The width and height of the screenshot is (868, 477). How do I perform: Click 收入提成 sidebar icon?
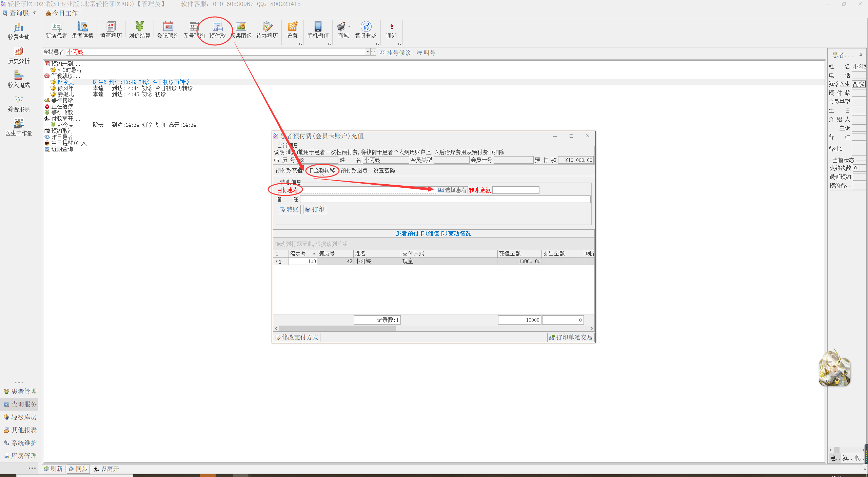coord(19,80)
